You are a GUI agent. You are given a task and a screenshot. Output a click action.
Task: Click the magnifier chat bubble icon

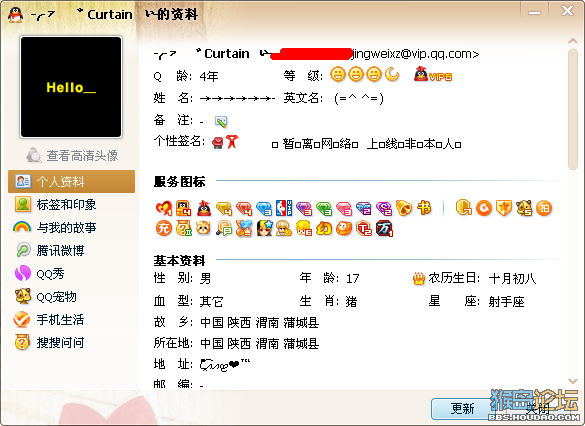224,228
